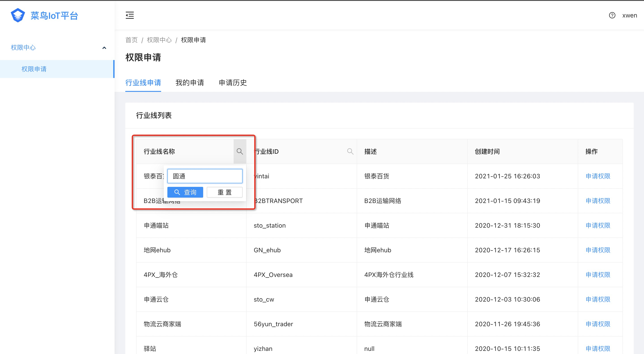Open help via question mark icon
Image resolution: width=644 pixels, height=354 pixels.
[x=612, y=15]
